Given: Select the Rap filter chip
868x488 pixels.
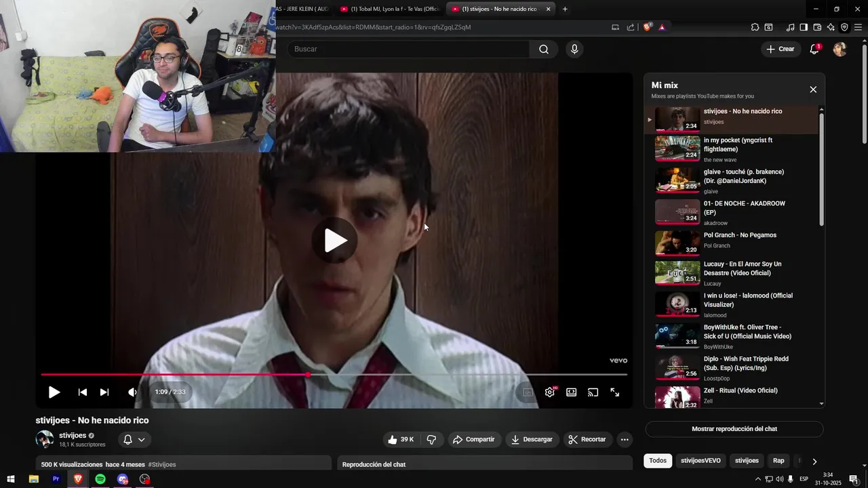Looking at the screenshot, I should coord(778,461).
